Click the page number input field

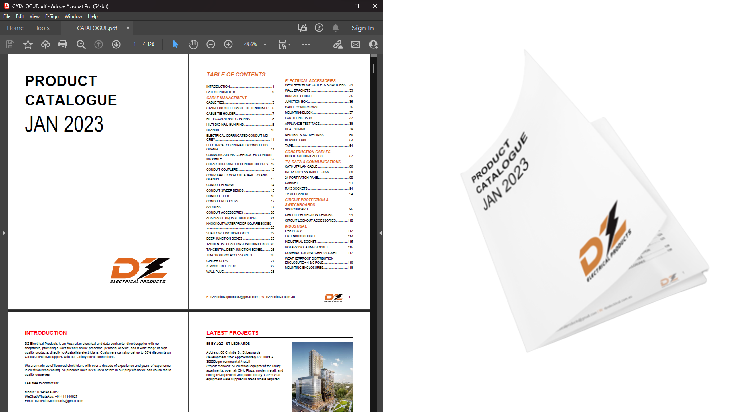tap(137, 45)
